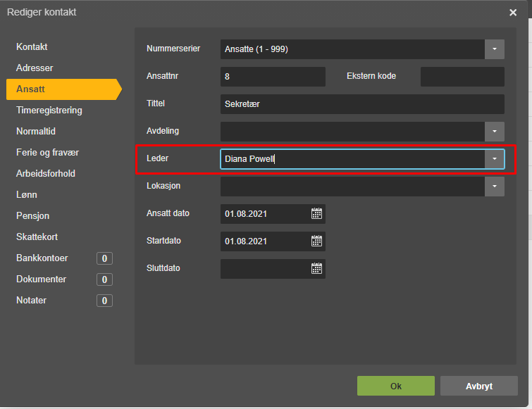
Task: Switch to the Arbeidsforhold section
Action: pos(46,173)
